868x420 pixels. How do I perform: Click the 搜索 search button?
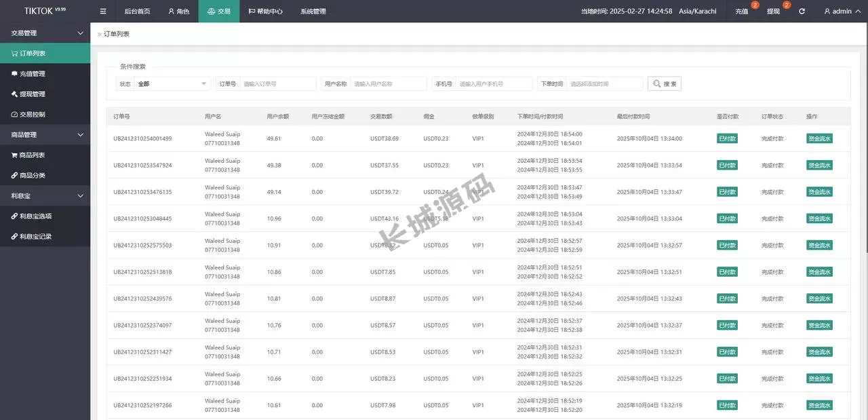[x=665, y=83]
